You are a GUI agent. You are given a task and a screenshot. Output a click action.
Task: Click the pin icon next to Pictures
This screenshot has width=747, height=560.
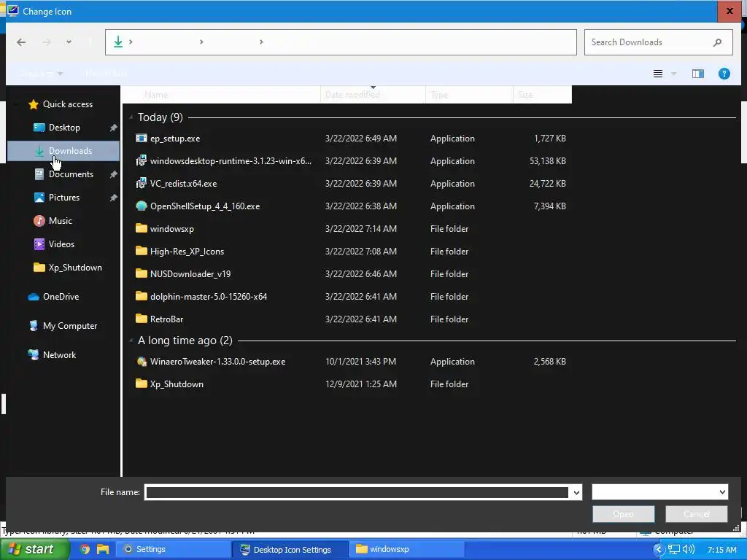113,198
